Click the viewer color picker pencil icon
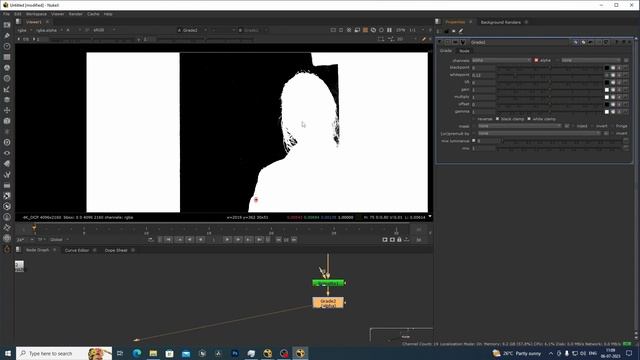The height and width of the screenshot is (360, 640). [x=424, y=39]
